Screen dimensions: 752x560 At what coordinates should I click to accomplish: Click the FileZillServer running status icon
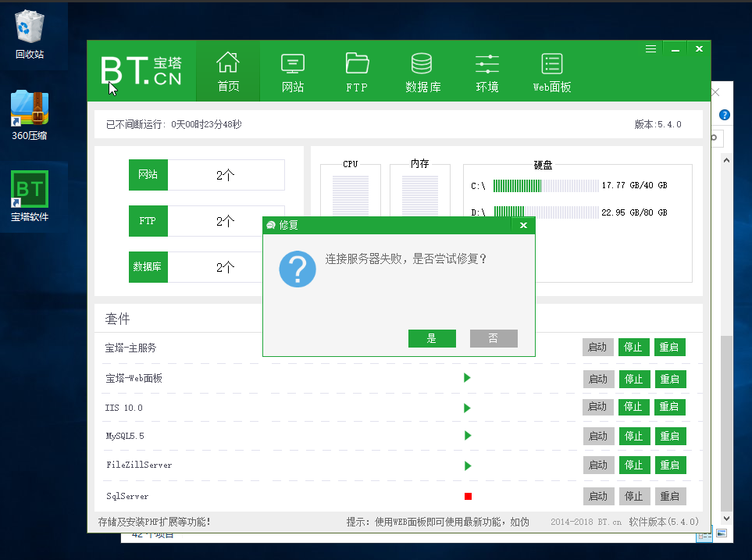point(468,465)
